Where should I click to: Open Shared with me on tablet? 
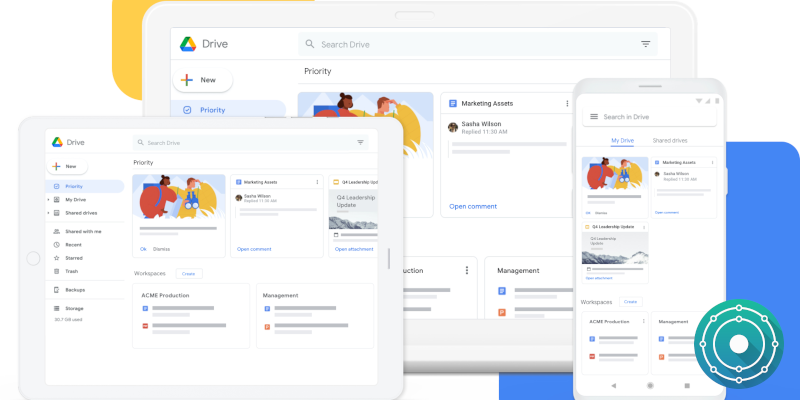[x=85, y=232]
